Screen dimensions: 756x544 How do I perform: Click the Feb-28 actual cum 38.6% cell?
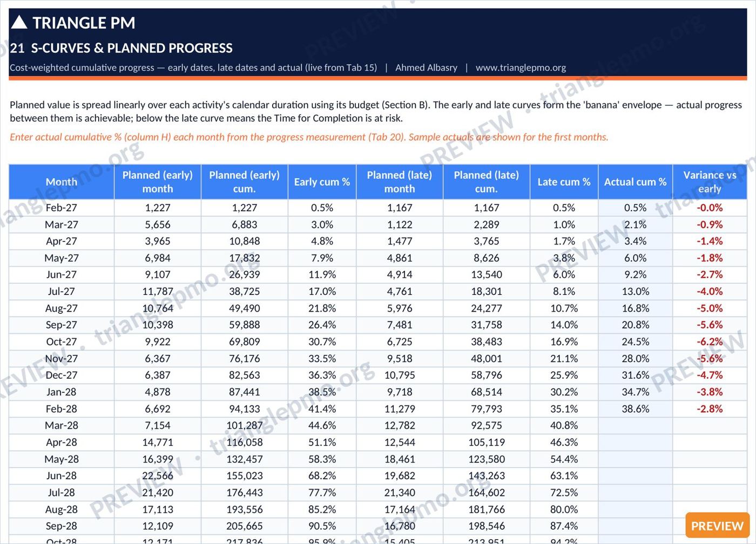coord(635,409)
